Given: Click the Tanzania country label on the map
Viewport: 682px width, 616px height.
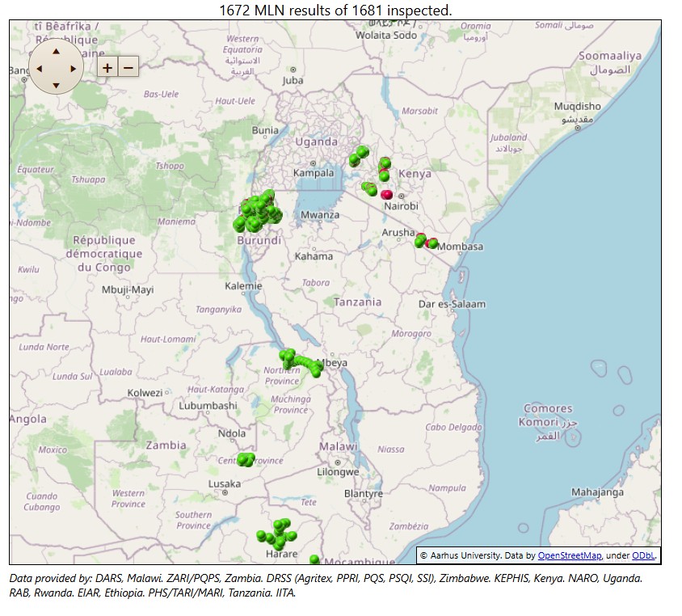Looking at the screenshot, I should tap(357, 302).
